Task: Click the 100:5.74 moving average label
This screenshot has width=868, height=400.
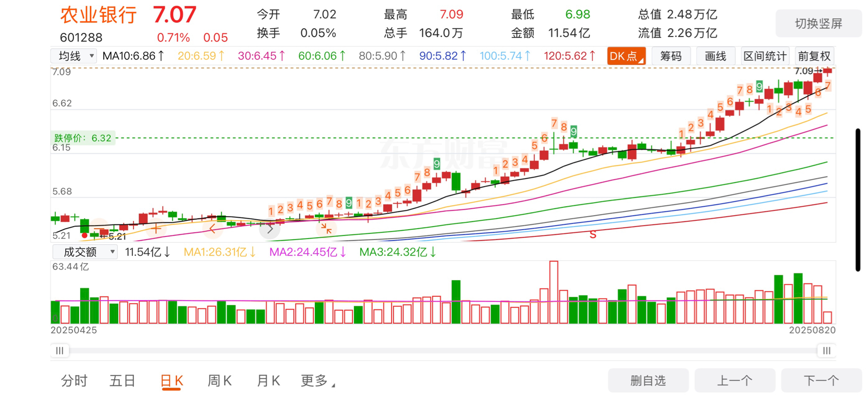Action: coord(506,56)
